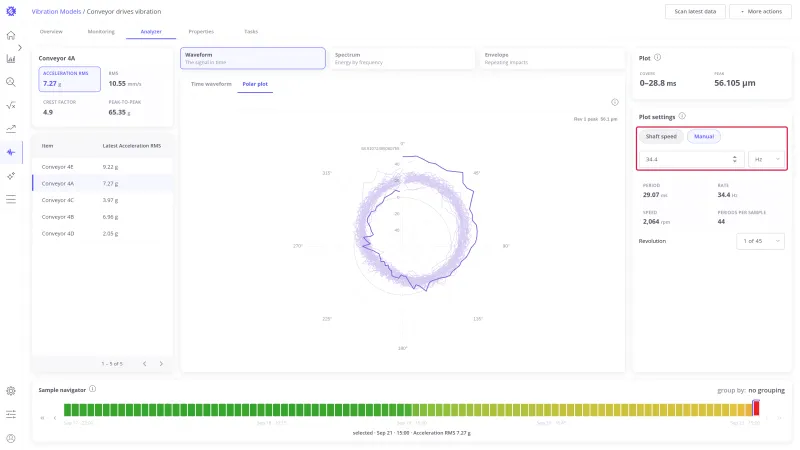Click the app logo icon
Image resolution: width=800 pixels, height=450 pixels.
[11, 11]
